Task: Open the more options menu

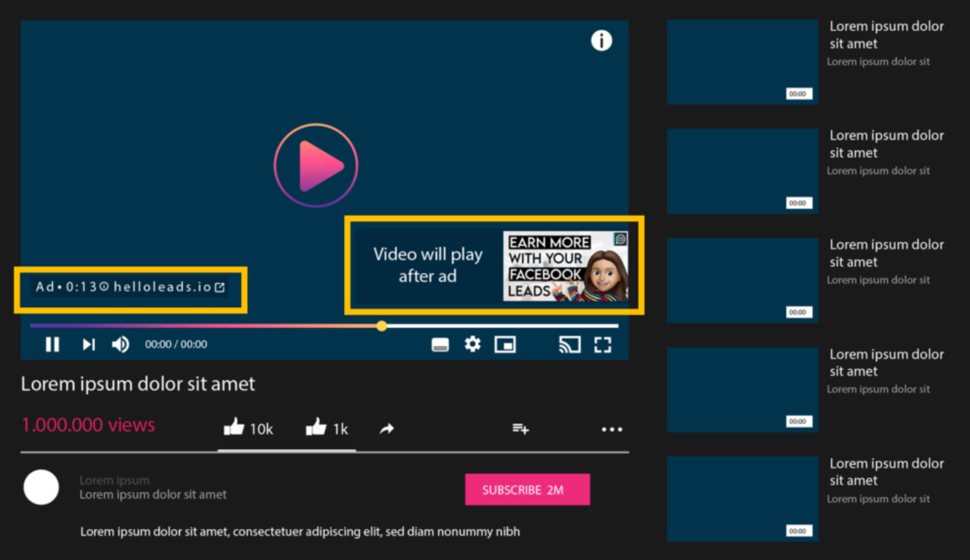Action: pyautogui.click(x=612, y=430)
